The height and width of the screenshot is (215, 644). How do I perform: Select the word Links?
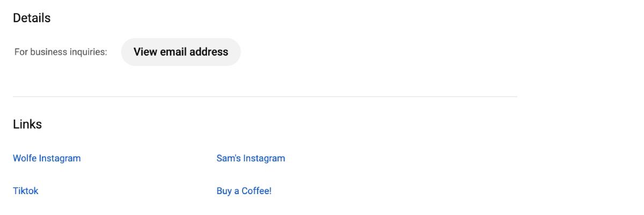(x=27, y=124)
